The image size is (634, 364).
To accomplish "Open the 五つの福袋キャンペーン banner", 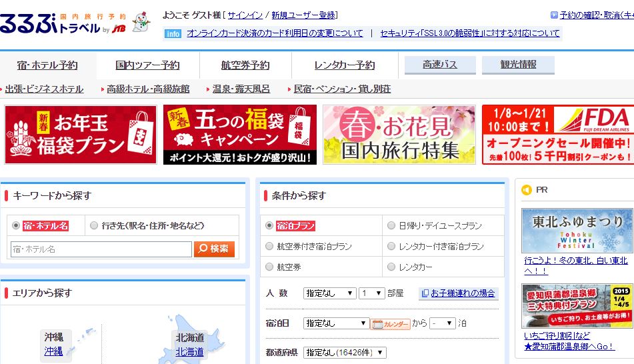I will pyautogui.click(x=240, y=135).
